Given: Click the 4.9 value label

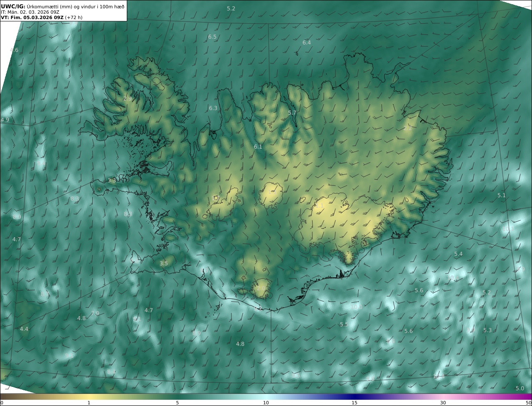Looking at the screenshot, I should (5, 120).
